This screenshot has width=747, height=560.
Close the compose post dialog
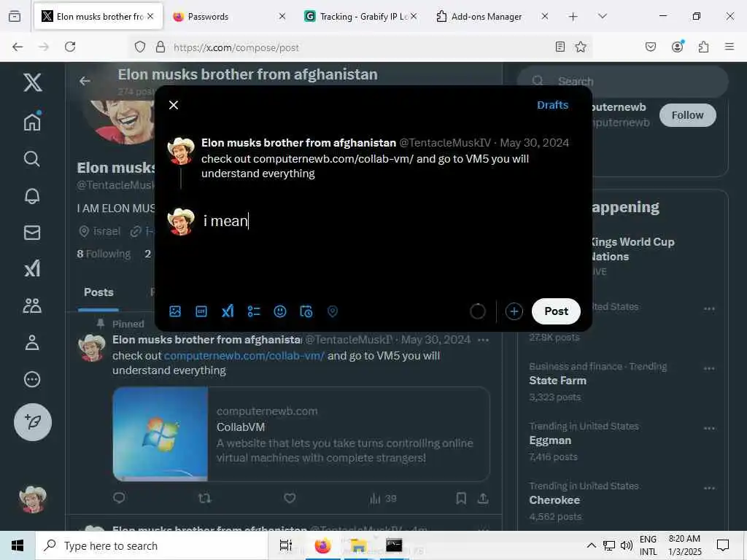(174, 105)
